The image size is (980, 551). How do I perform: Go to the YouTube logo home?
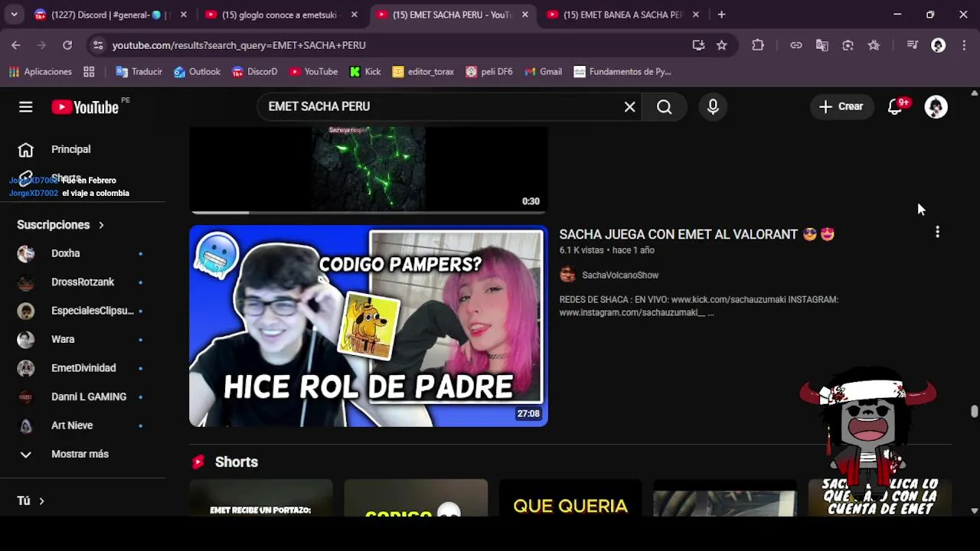tap(85, 107)
